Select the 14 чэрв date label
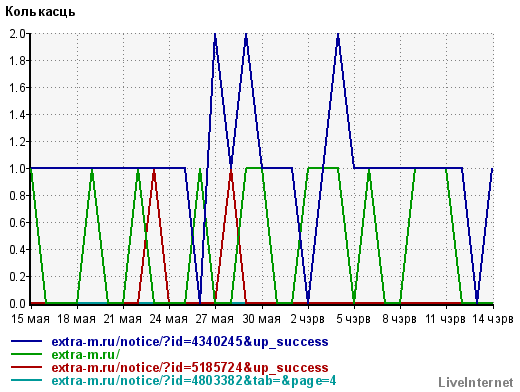 493,319
